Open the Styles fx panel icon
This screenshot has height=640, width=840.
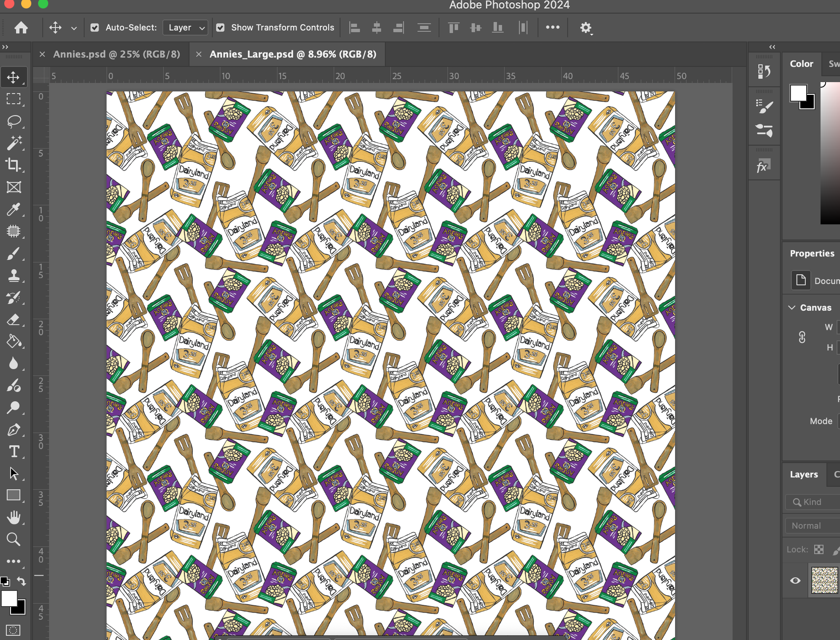tap(764, 166)
